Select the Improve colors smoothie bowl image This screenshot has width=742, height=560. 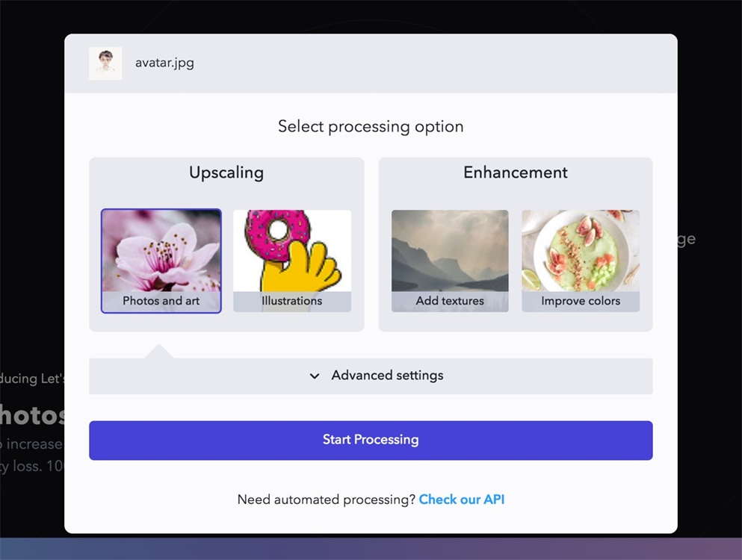pos(581,251)
